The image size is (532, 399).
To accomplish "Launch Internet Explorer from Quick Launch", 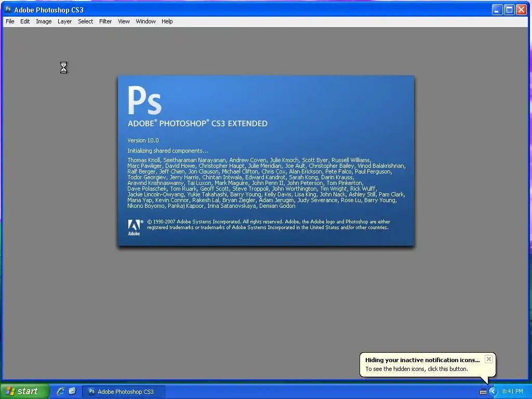I will point(61,391).
